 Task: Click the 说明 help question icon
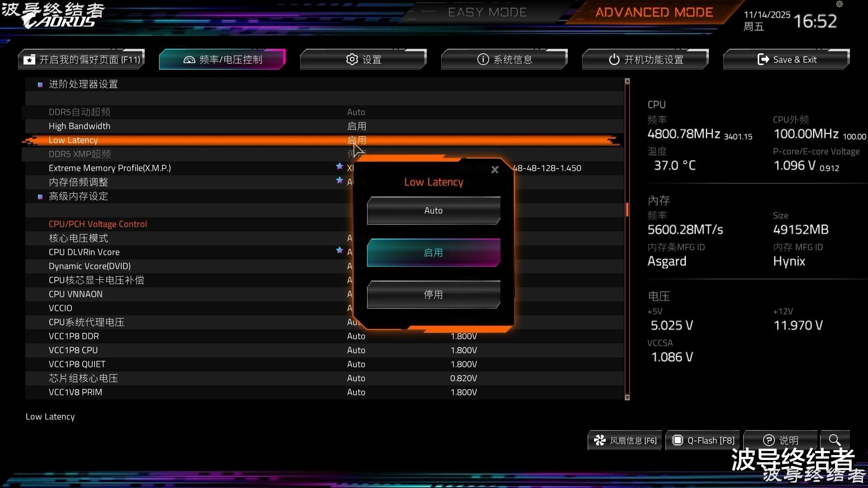(769, 440)
